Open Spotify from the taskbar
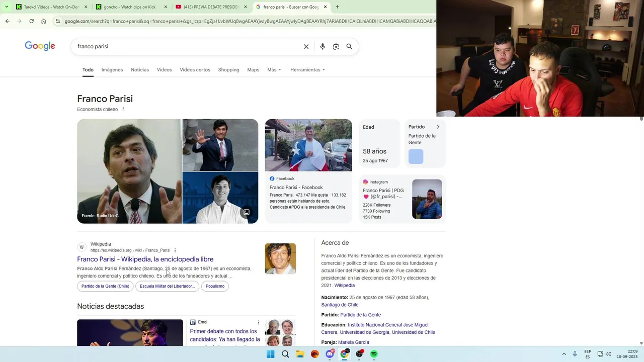644x362 pixels. [x=374, y=354]
